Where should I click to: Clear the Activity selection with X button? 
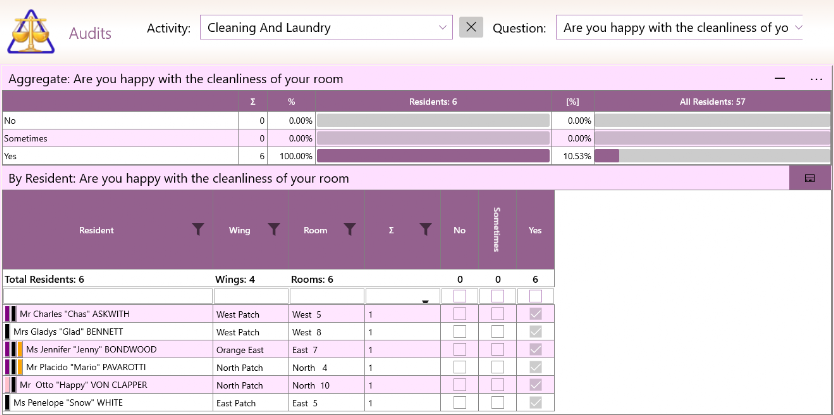click(x=471, y=27)
